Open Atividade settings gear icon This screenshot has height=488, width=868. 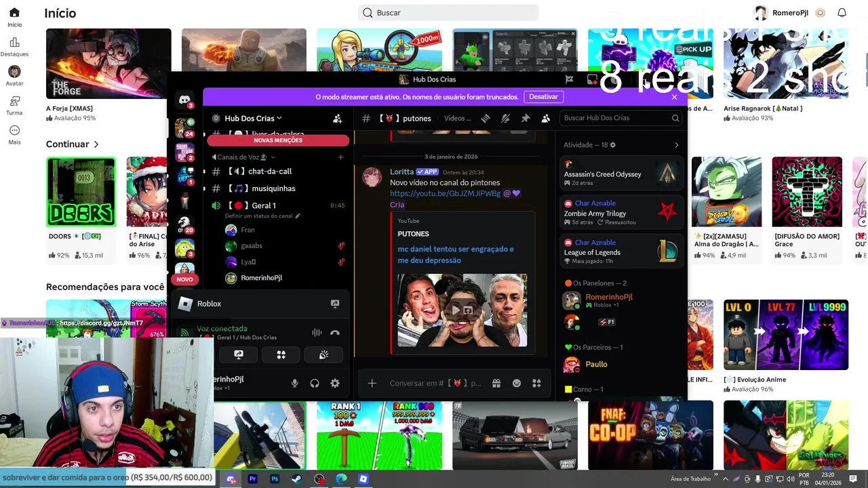coord(613,145)
